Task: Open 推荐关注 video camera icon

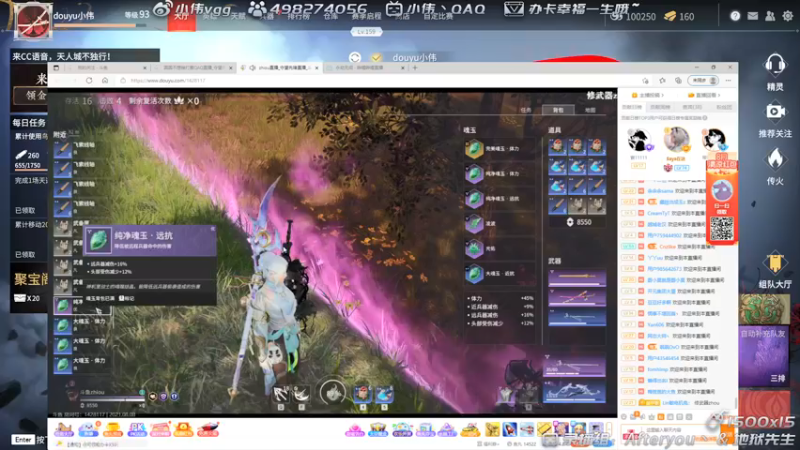Action: click(775, 112)
